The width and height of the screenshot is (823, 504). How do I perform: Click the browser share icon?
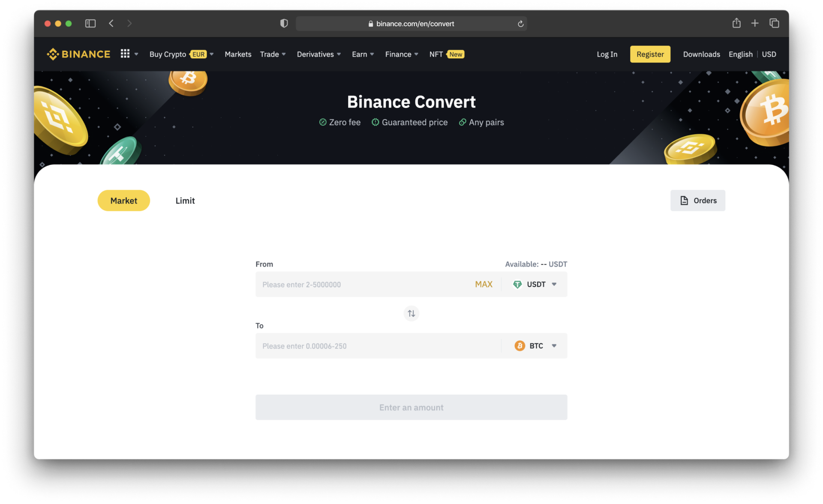coord(736,24)
